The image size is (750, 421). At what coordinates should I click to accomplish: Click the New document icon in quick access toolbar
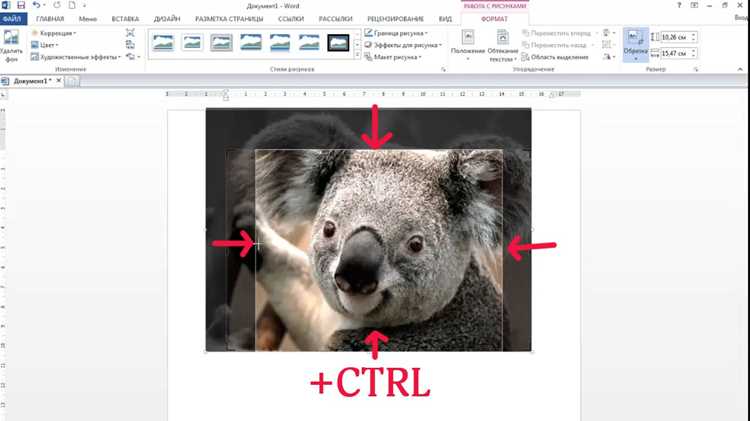[x=72, y=5]
